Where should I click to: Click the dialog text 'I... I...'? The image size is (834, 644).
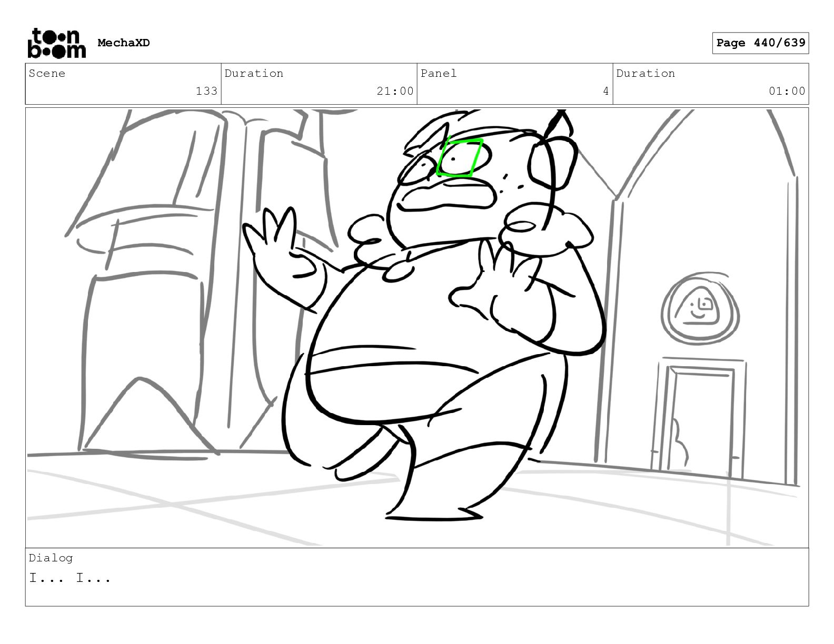(70, 578)
